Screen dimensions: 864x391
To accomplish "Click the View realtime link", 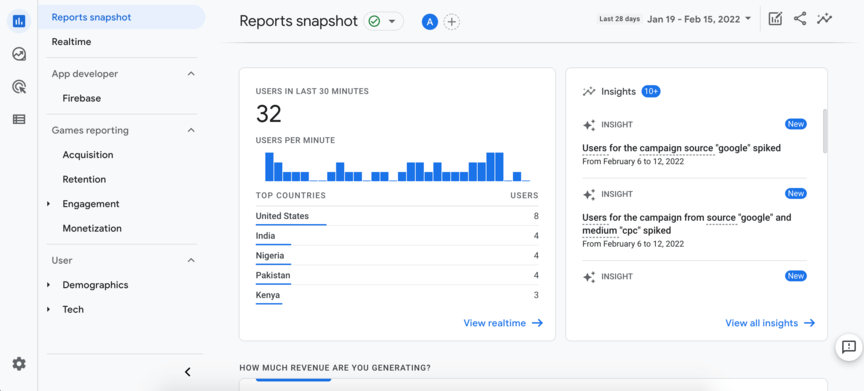I will point(503,323).
